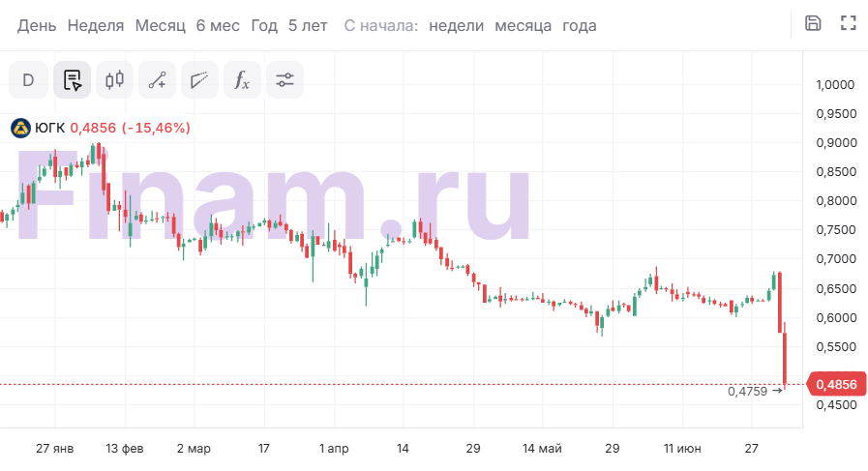868x471 pixels.
Task: Click the 1 апр date label
Action: tap(334, 449)
